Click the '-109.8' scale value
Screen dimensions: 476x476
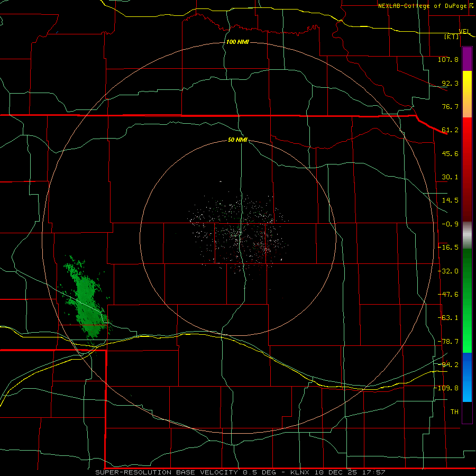click(x=446, y=388)
